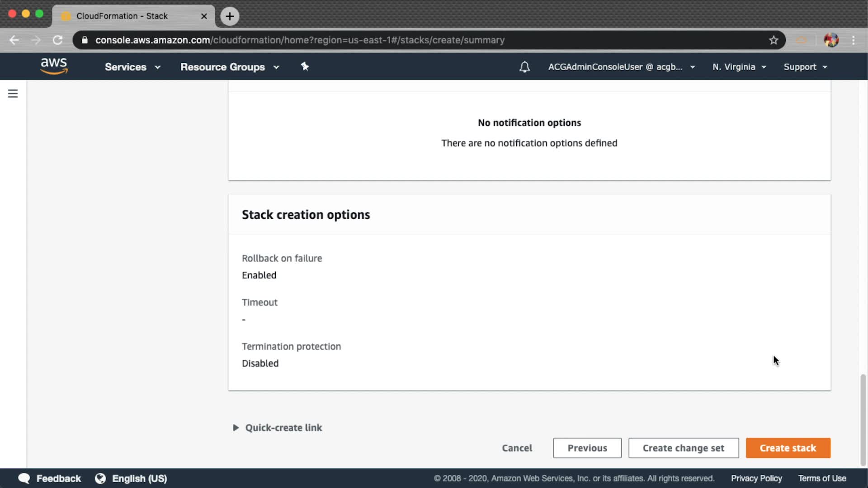
Task: Open the hamburger side navigation menu
Action: click(x=13, y=94)
